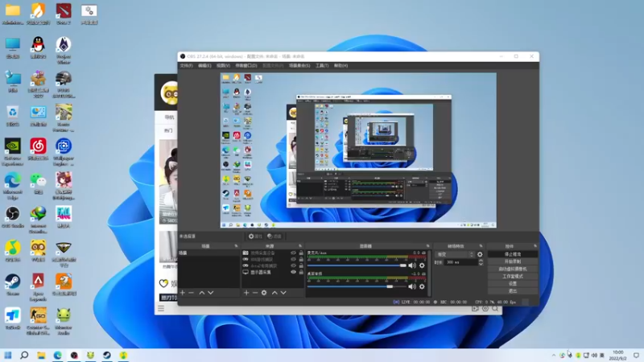Open the 停靠窗口(D) docks menu
Viewport: 644px width, 362px height.
click(246, 66)
